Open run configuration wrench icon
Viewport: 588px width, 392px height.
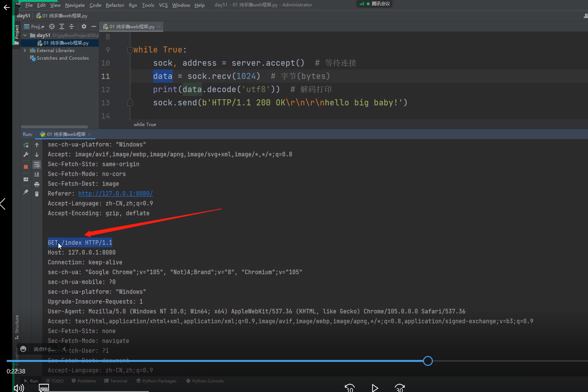(x=26, y=155)
